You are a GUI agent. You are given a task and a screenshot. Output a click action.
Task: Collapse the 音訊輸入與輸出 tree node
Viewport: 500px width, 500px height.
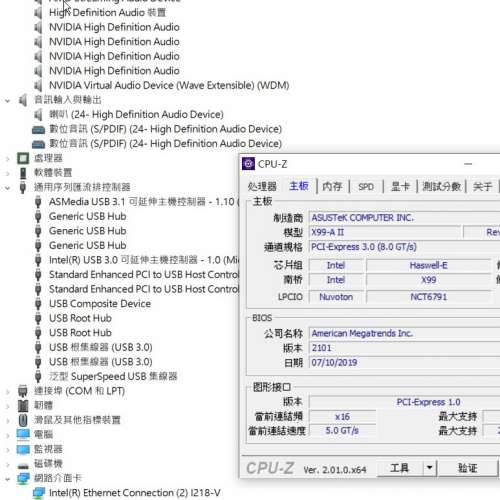coord(7,100)
